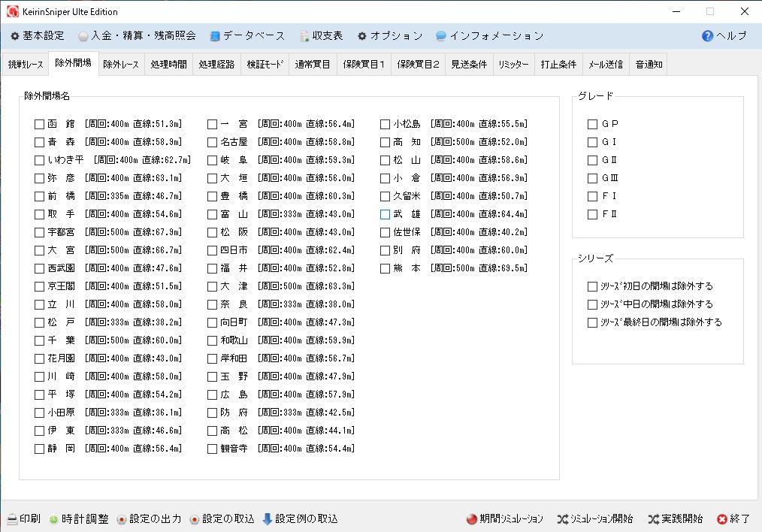The image size is (762, 532).
Task: Select the 除外開場 tab
Action: tap(74, 63)
